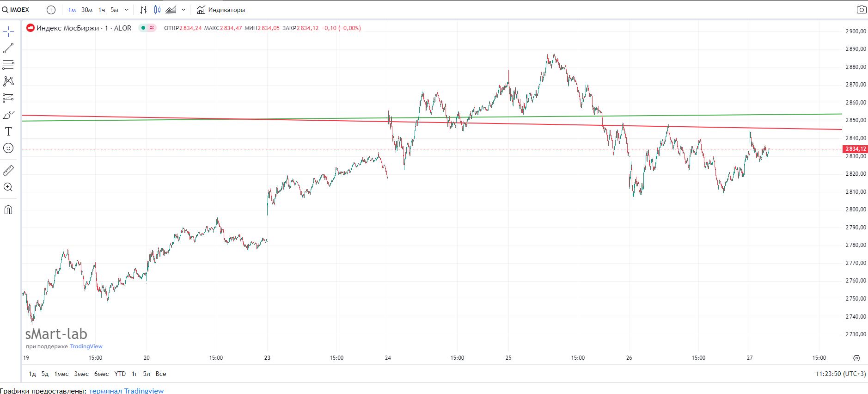This screenshot has height=394, width=868.
Task: Open the forecasting and measurement tools
Action: [x=8, y=98]
